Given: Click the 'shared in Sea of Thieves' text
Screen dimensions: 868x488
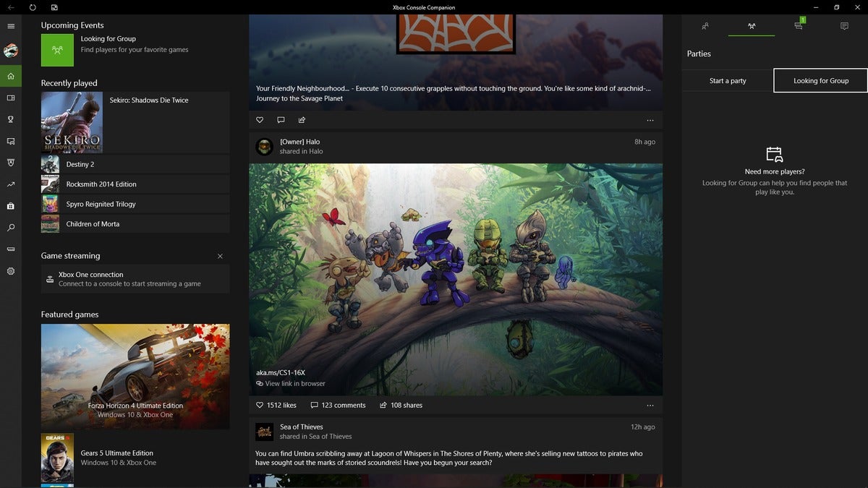Looking at the screenshot, I should point(316,437).
